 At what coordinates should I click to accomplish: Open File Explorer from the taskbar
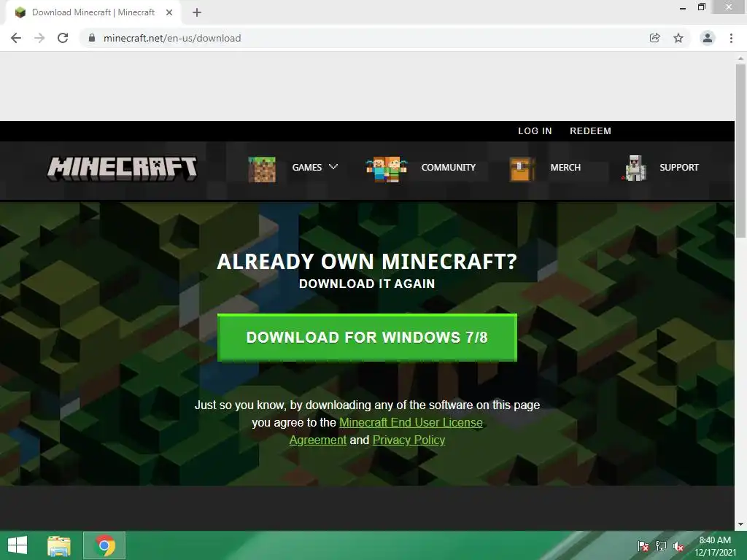[59, 545]
